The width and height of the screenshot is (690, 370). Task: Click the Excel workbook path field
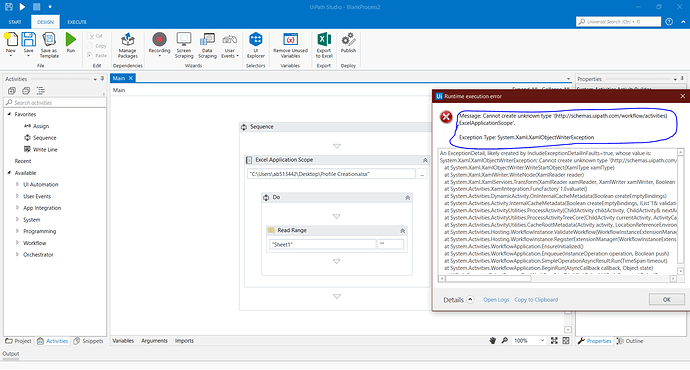[x=331, y=174]
